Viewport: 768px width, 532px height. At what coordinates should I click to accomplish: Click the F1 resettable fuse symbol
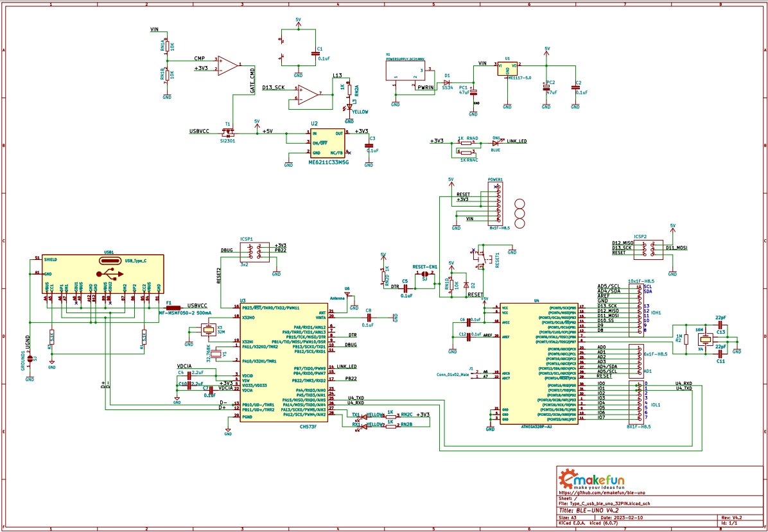click(173, 308)
